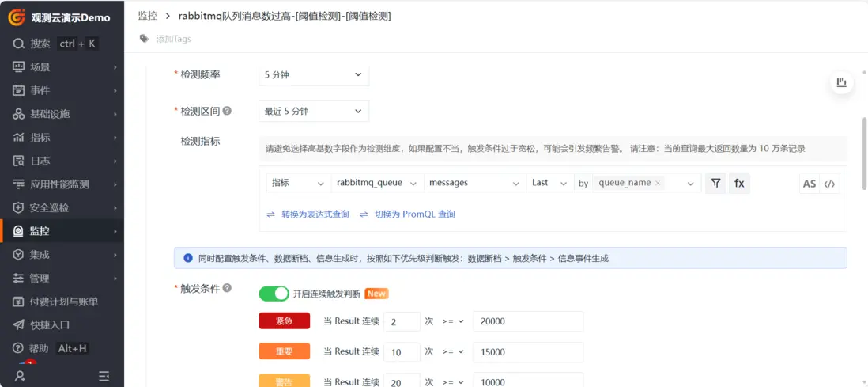Open the rabbitmq_queue measurement dropdown
Screen dimensions: 868x387
[x=377, y=183]
